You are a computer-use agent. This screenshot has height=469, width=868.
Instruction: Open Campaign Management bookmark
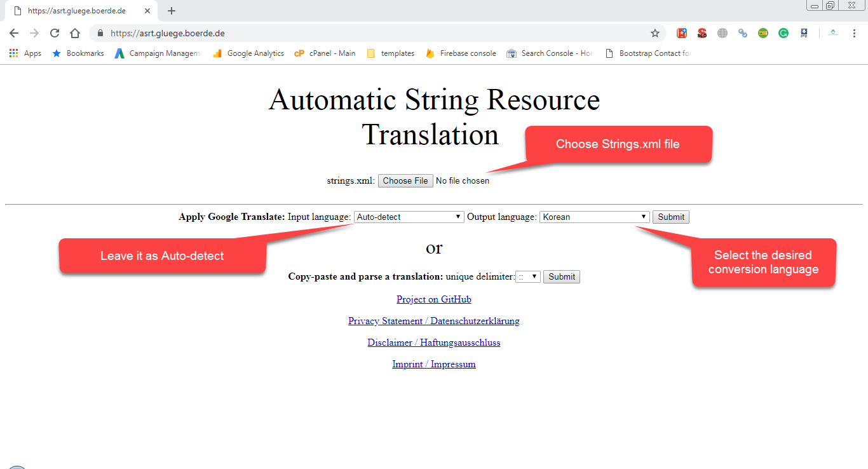click(x=157, y=53)
